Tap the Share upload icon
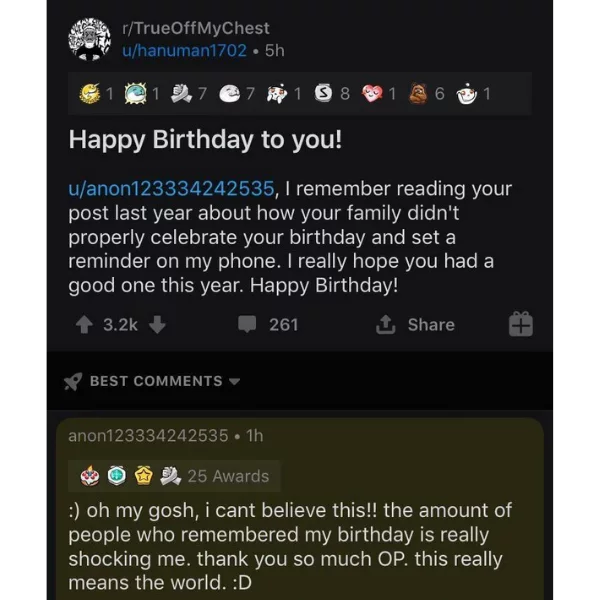Viewport: 600px width, 600px height. tap(385, 324)
